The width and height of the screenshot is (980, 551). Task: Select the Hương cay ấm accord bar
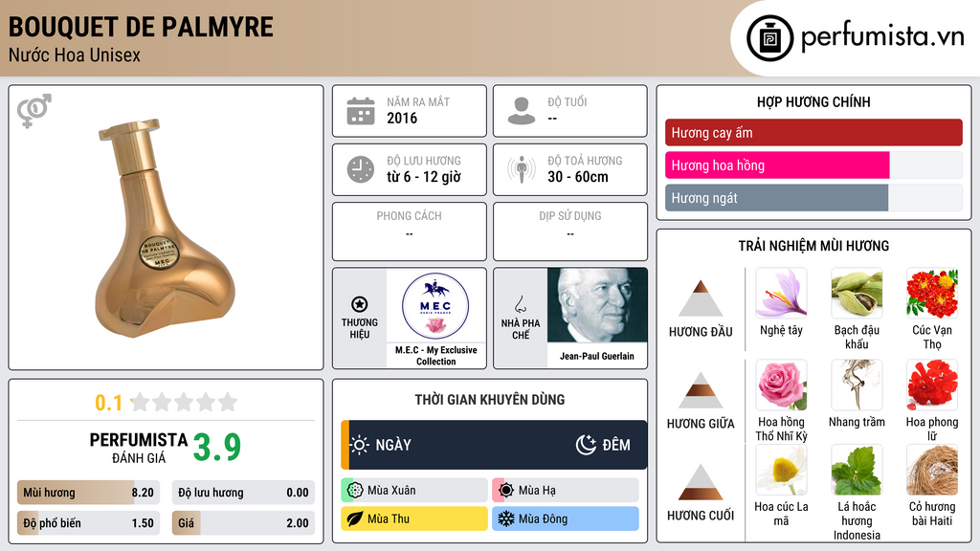[813, 132]
